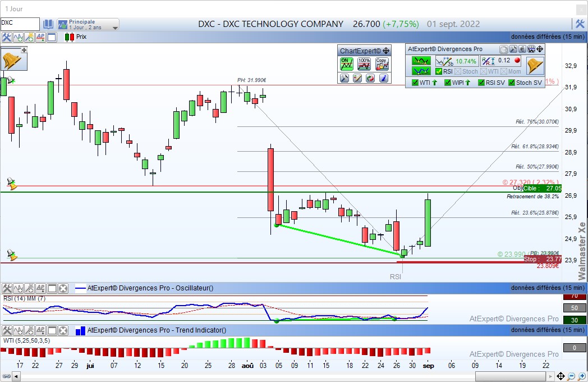The height and width of the screenshot is (382, 588).
Task: Select the 1 Jour tab title
Action: click(x=14, y=8)
